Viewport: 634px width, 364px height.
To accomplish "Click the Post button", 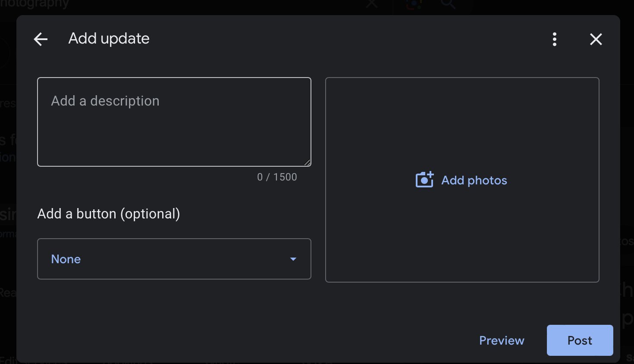I will click(580, 340).
